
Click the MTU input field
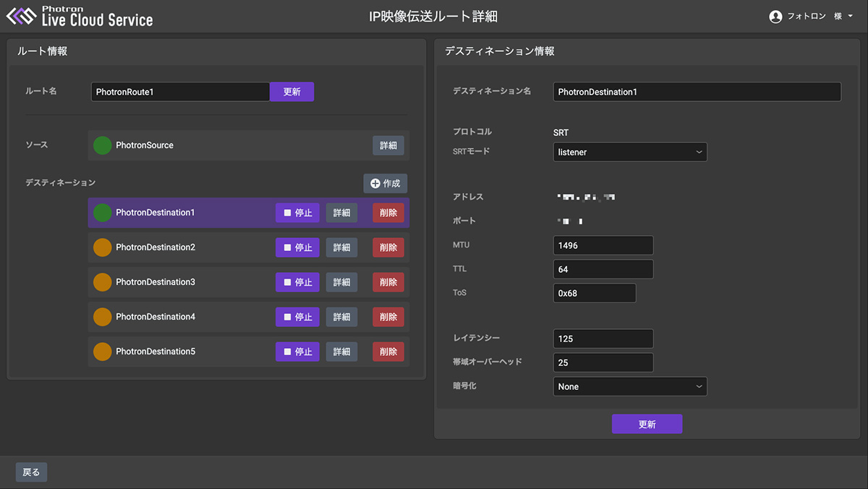click(x=603, y=245)
